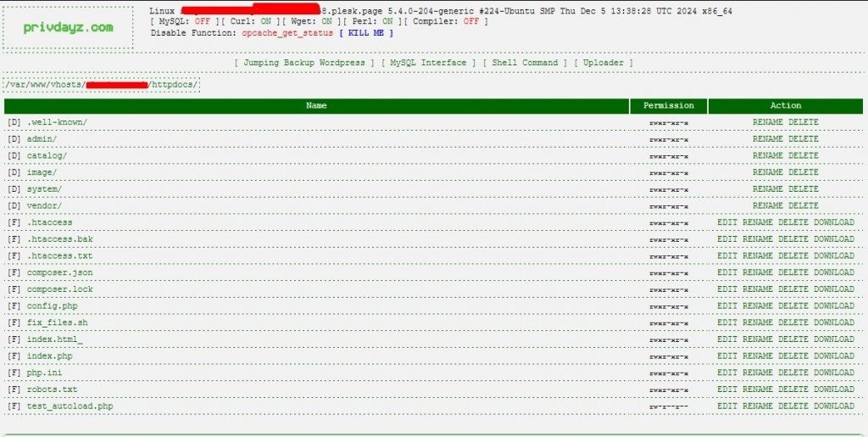This screenshot has height=437, width=868.
Task: Click the privdayz.com logo
Action: [x=69, y=27]
